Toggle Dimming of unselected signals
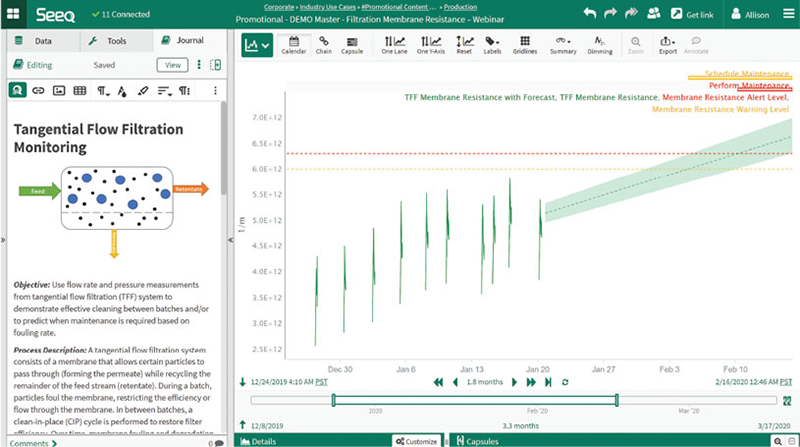This screenshot has width=800, height=447. 598,45
